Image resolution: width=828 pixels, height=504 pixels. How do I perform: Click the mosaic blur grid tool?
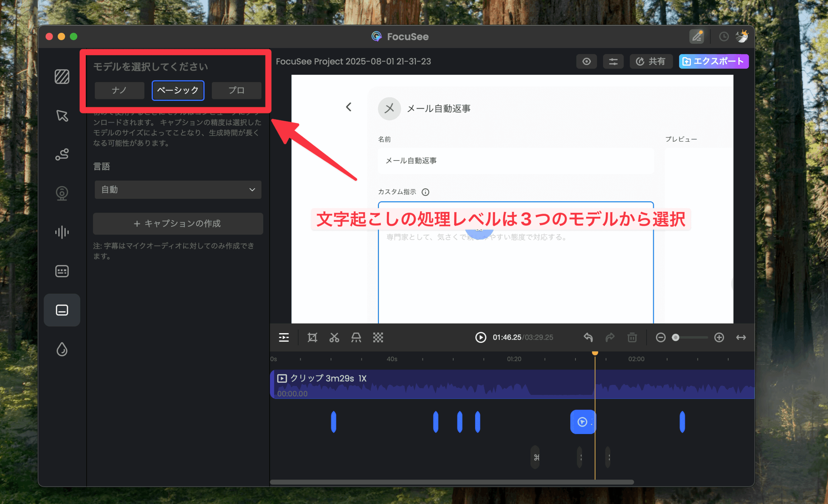(x=378, y=337)
